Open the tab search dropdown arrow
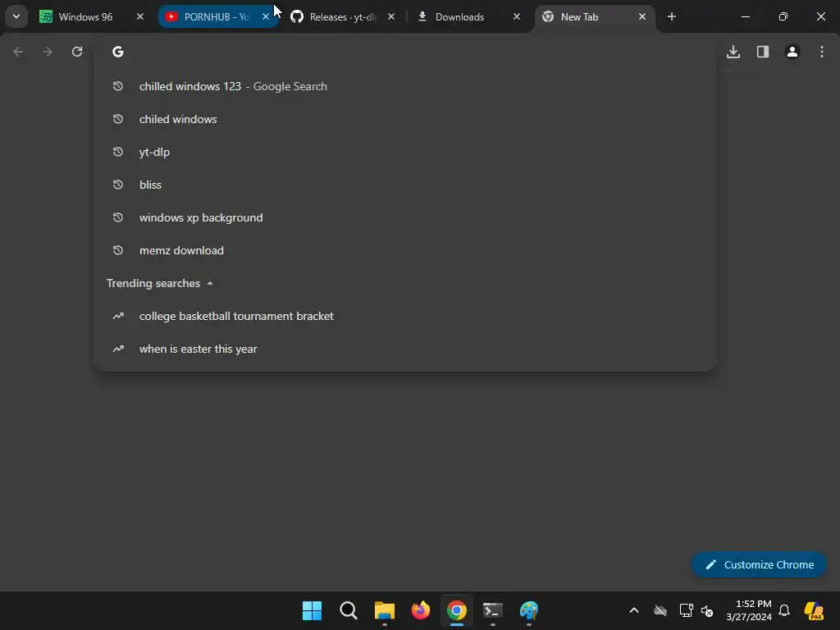Viewport: 840px width, 630px height. 16,16
